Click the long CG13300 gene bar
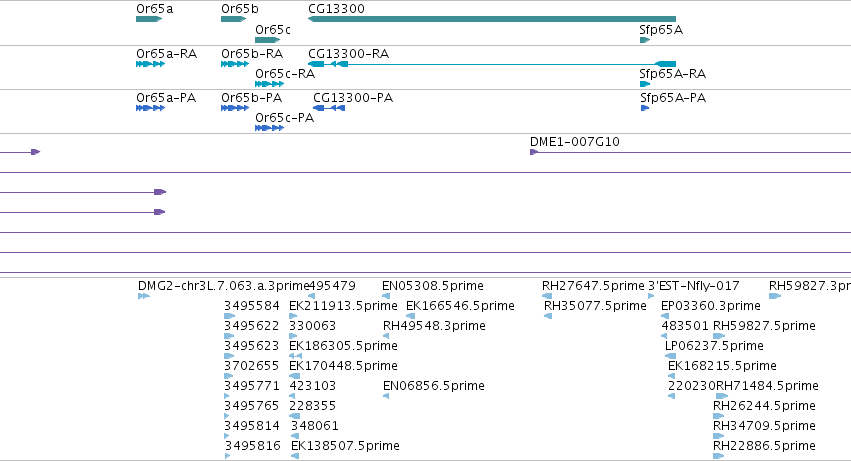This screenshot has width=851, height=461. click(x=492, y=19)
